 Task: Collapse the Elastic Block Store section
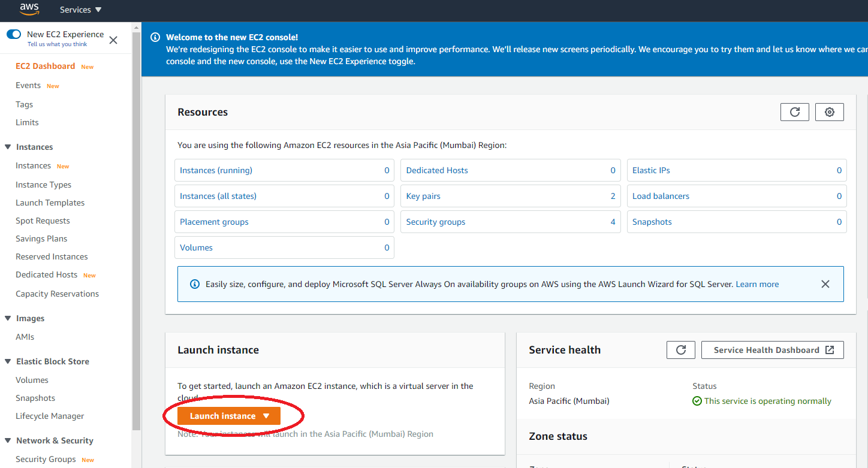pos(8,361)
